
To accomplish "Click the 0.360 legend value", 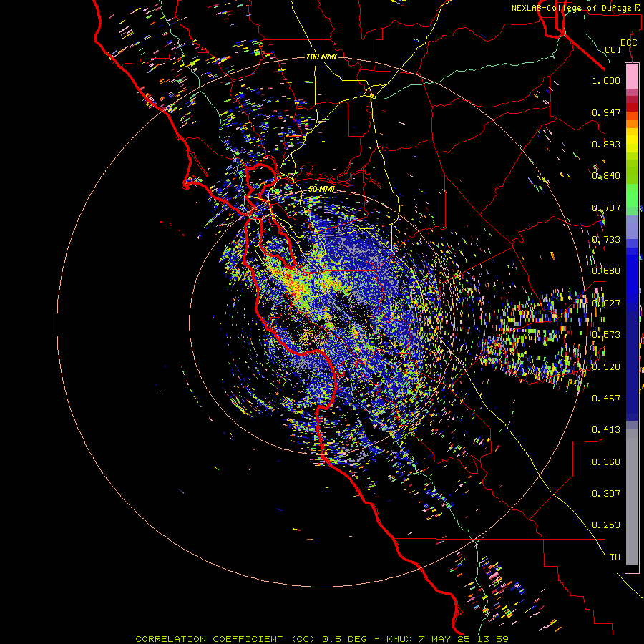I will coord(606,462).
